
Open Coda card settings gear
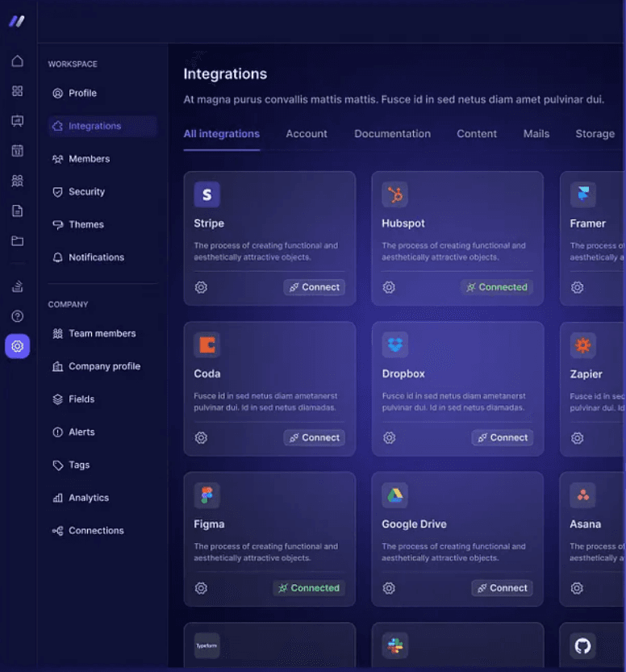click(201, 437)
